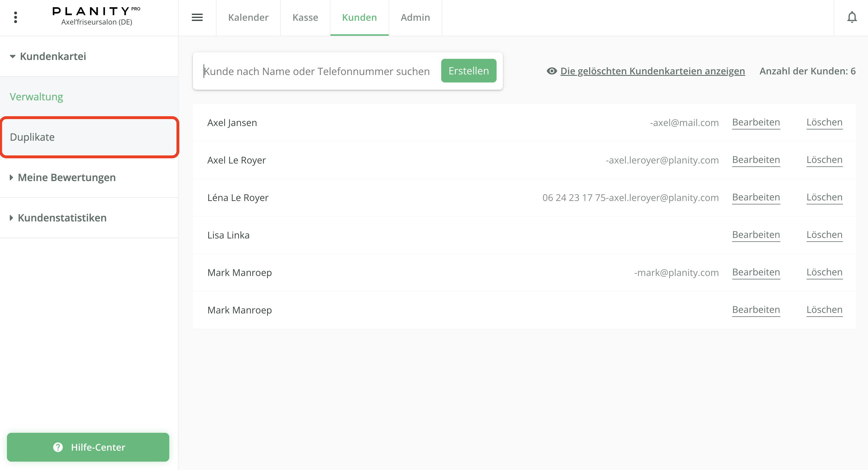Edit Axel Jansen via Bearbeiten

click(756, 122)
